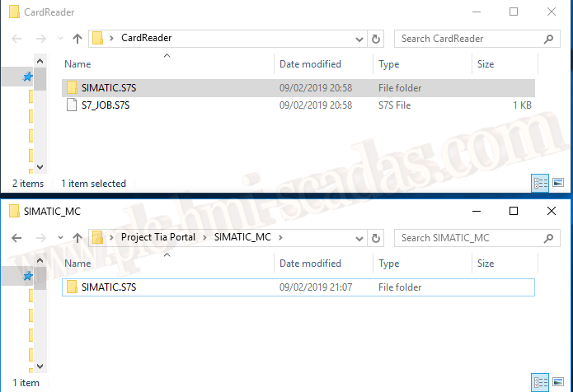Click Project Tia Portal breadcrumb segment
This screenshot has height=392, width=573.
pyautogui.click(x=160, y=238)
